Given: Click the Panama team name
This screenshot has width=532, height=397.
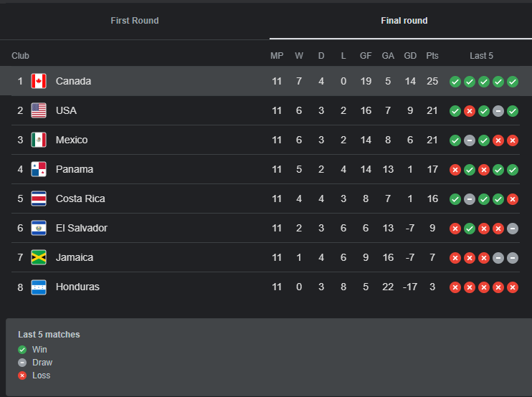Looking at the screenshot, I should [x=75, y=169].
